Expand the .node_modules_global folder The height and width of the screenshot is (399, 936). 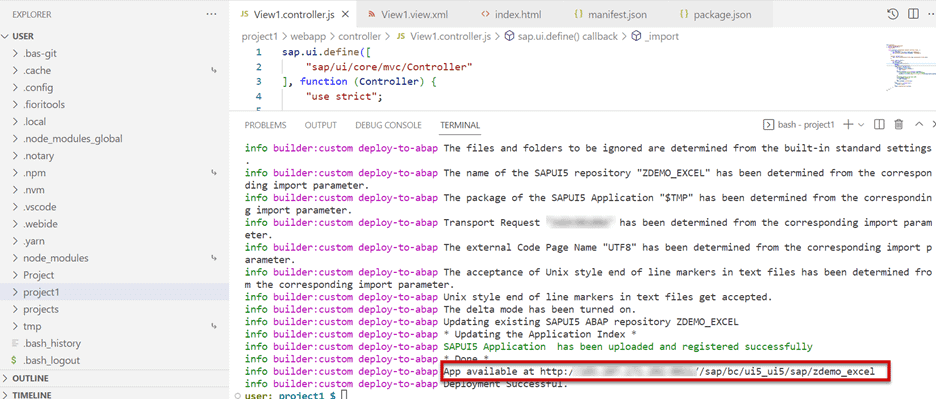point(114,139)
